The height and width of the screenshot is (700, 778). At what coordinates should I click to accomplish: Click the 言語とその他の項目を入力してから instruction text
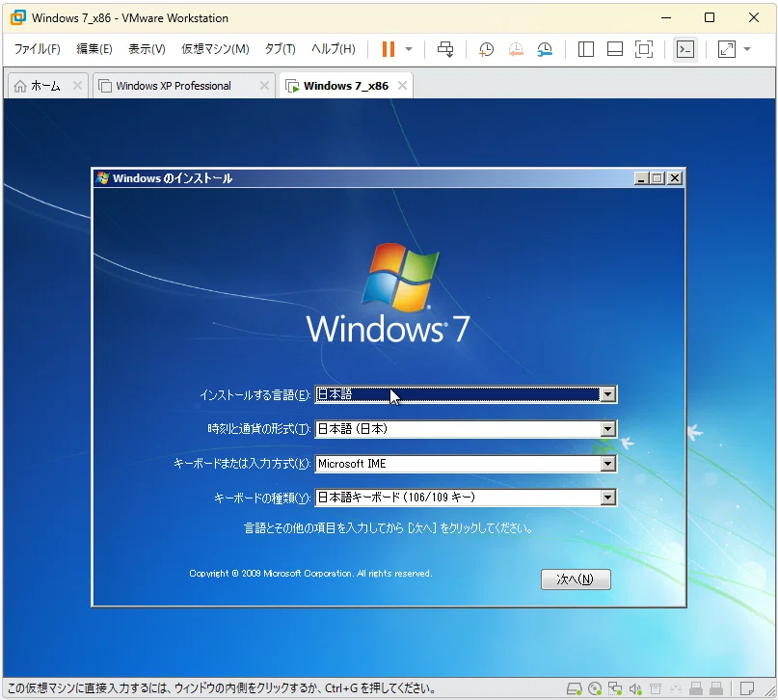tap(389, 527)
